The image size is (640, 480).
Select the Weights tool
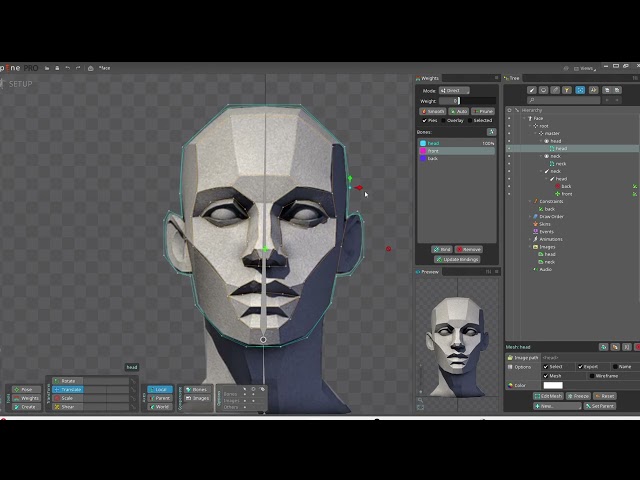pyautogui.click(x=27, y=398)
